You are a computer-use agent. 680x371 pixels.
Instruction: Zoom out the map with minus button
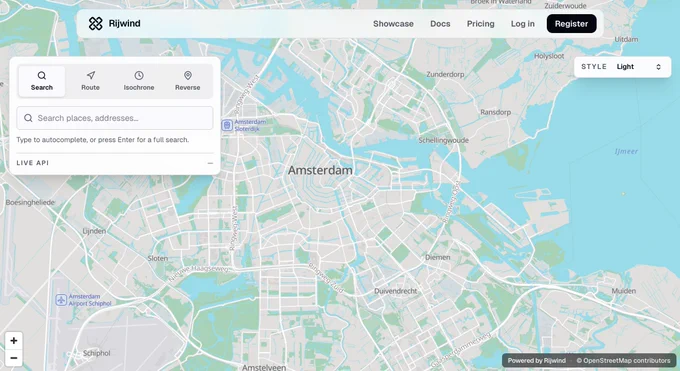pyautogui.click(x=13, y=358)
